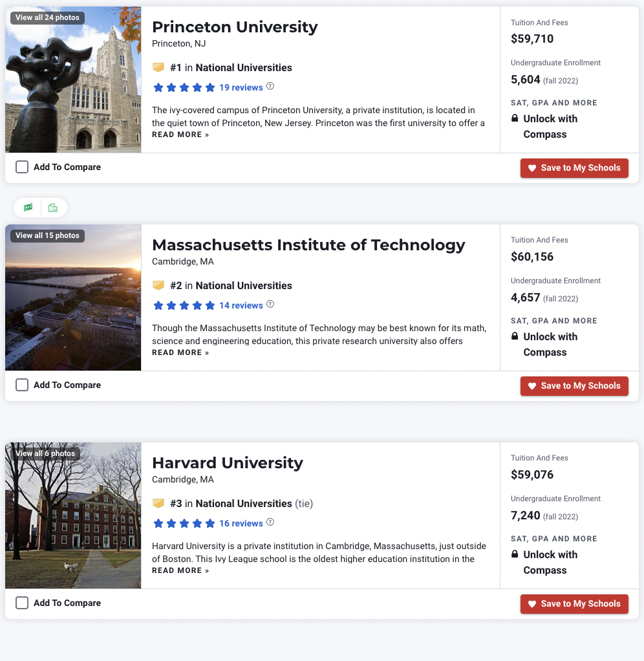
Task: Open the Princeton University title link
Action: coord(235,27)
